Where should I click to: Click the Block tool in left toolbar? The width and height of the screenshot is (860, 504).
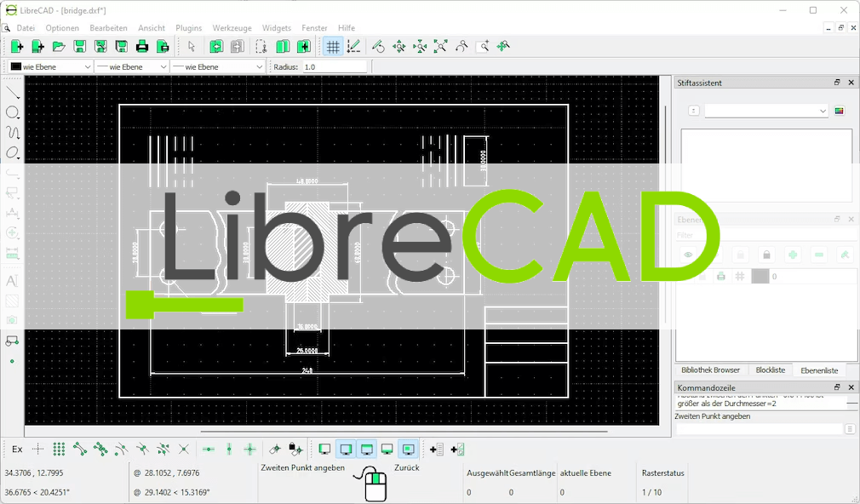tap(12, 341)
